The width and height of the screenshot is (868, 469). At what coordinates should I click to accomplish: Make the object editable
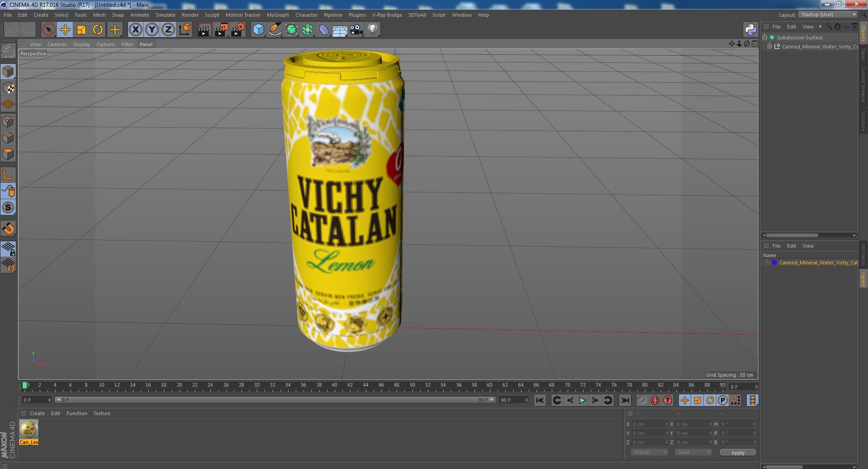[8, 51]
